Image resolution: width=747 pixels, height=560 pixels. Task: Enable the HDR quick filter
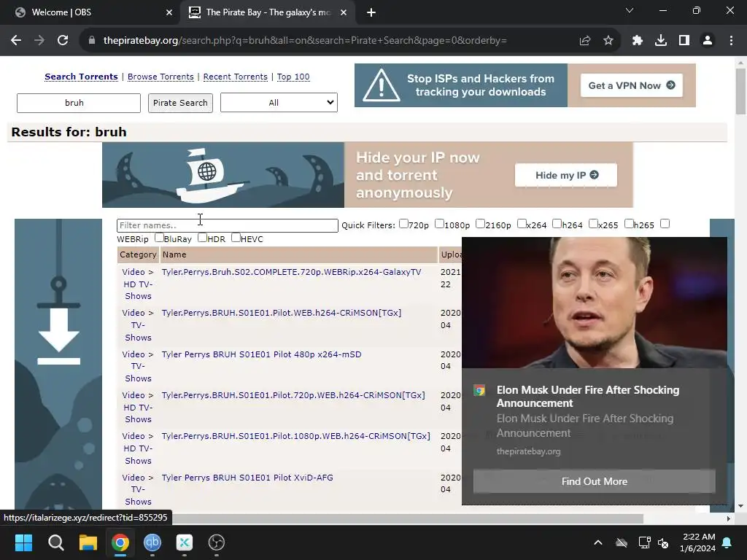(x=202, y=237)
